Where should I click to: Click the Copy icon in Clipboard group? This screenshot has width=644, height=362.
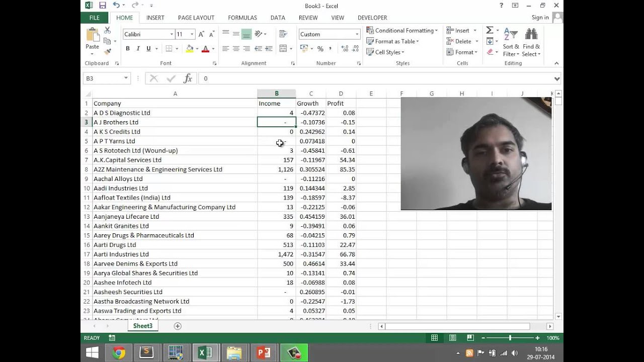[107, 41]
